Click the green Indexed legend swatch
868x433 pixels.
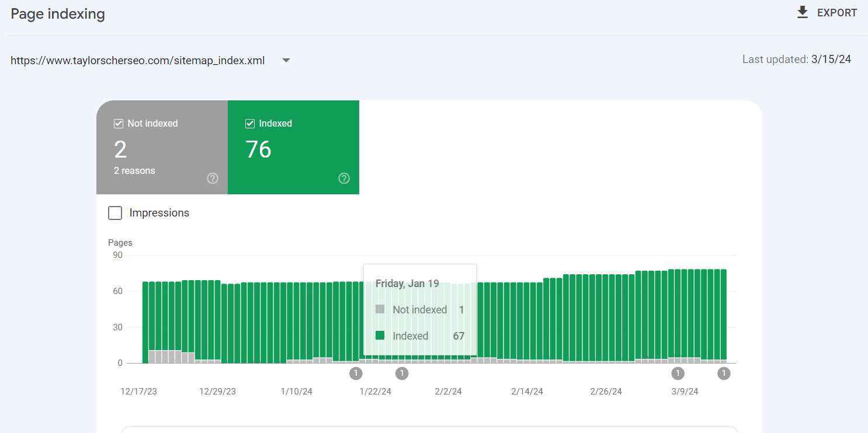point(380,336)
